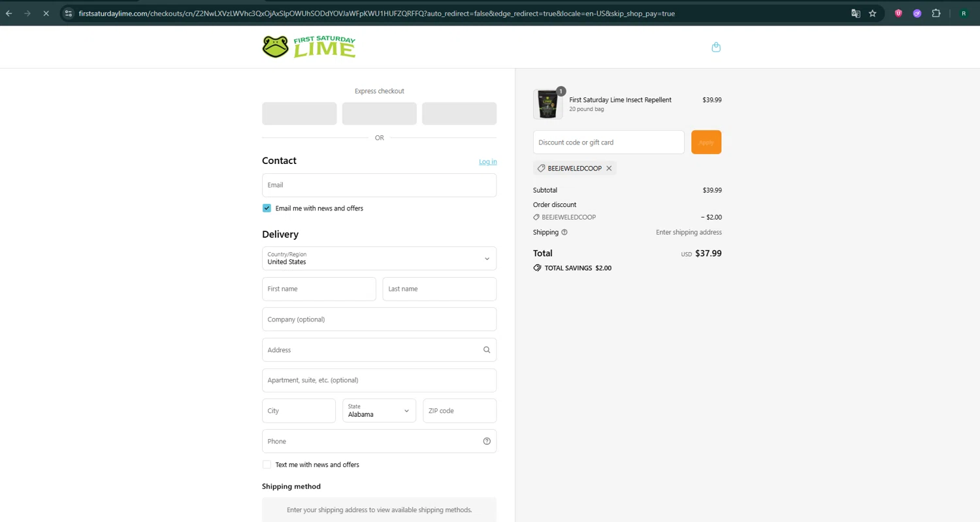This screenshot has height=522, width=980.
Task: Remove the BEEJEWELEDCOOP discount code
Action: pos(609,169)
